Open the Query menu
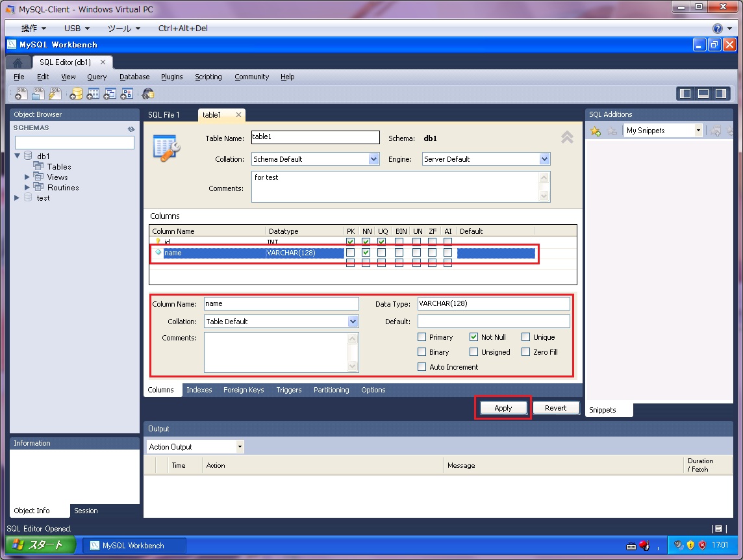 click(x=97, y=77)
